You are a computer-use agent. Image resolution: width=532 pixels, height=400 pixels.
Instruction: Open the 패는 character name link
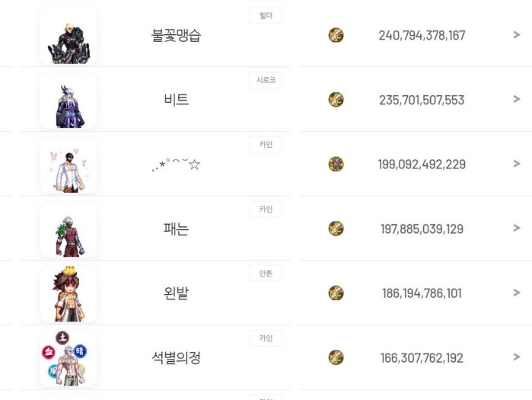pyautogui.click(x=176, y=229)
